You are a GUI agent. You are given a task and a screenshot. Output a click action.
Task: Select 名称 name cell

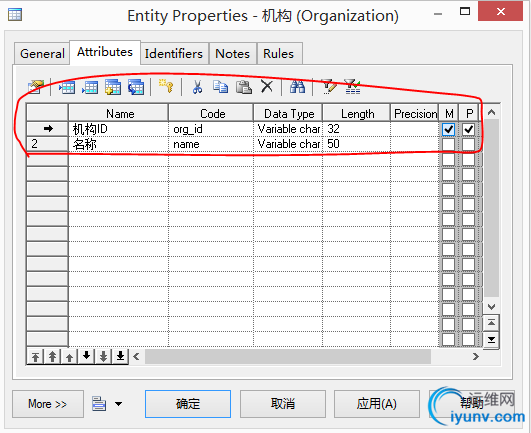coord(119,144)
